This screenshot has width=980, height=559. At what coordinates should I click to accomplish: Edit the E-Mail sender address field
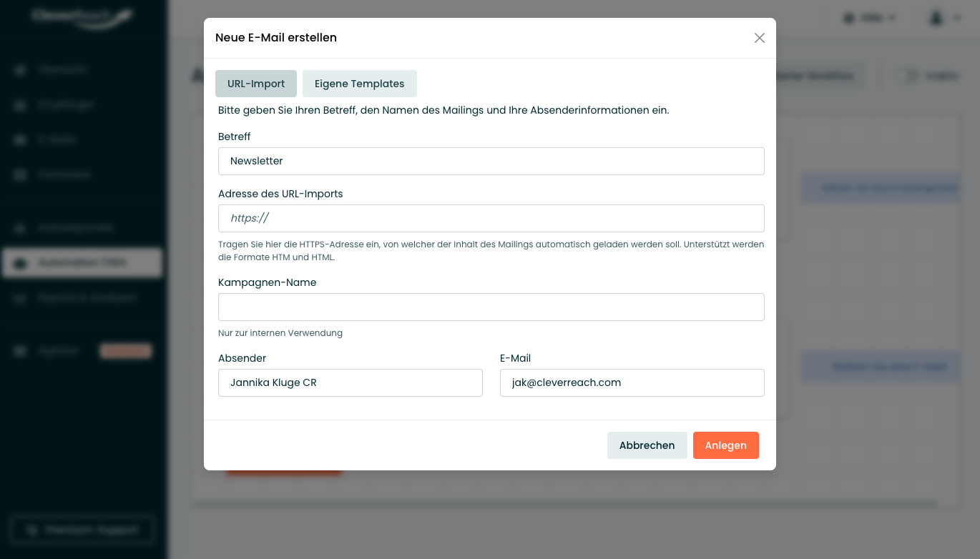point(632,382)
